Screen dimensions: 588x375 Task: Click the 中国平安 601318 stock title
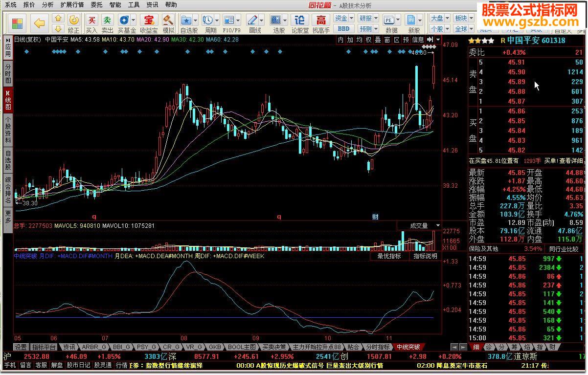[536, 41]
